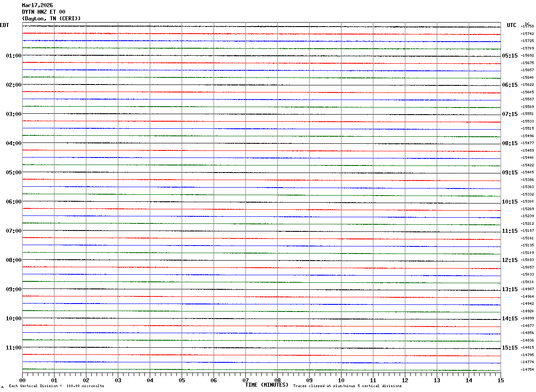The width and height of the screenshot is (536, 392).
Task: Click the DC offset value -14795
Action: pyautogui.click(x=528, y=355)
